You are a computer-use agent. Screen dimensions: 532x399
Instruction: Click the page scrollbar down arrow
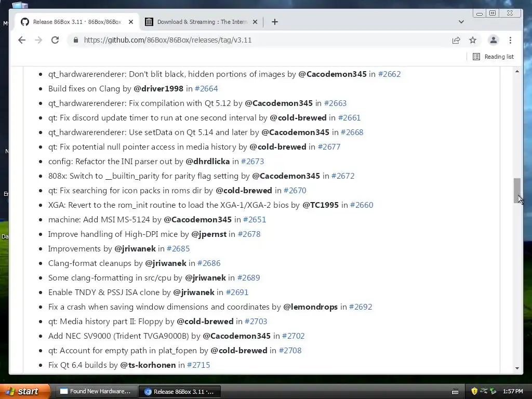pos(517,368)
